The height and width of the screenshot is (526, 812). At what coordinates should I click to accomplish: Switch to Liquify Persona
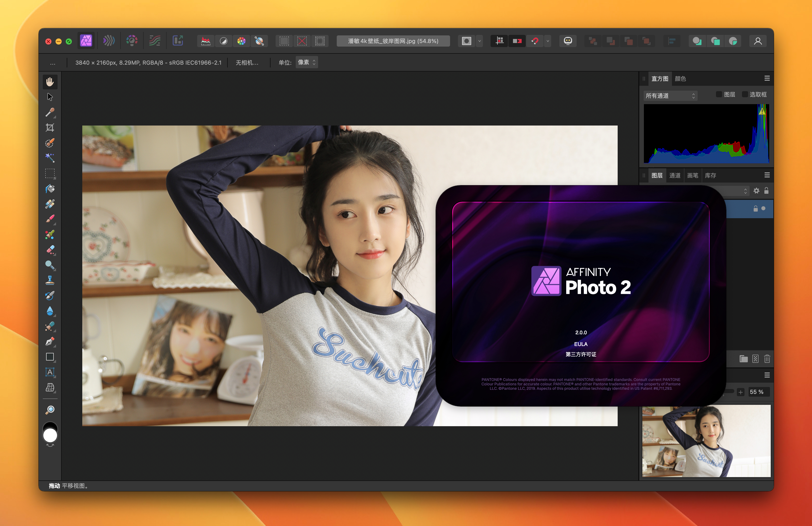(109, 41)
